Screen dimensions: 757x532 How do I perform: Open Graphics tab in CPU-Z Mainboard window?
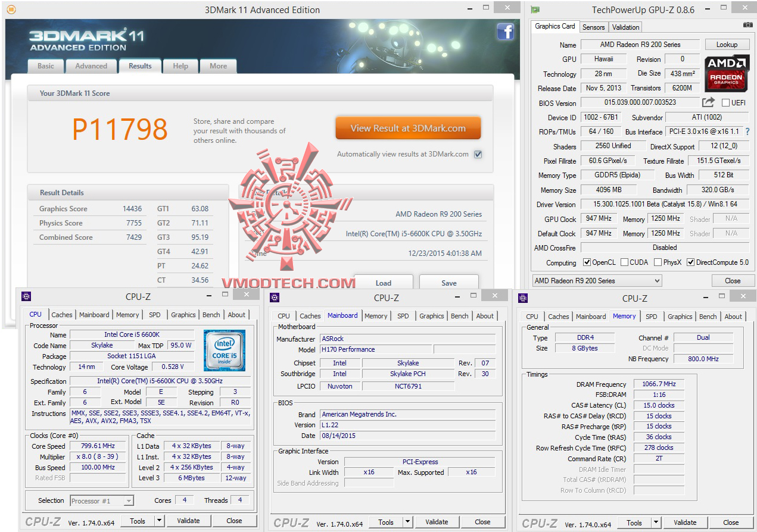point(431,316)
